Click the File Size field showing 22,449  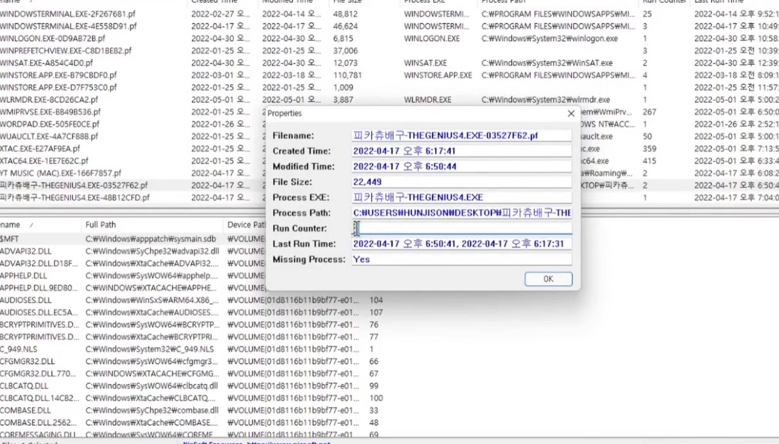pos(462,182)
